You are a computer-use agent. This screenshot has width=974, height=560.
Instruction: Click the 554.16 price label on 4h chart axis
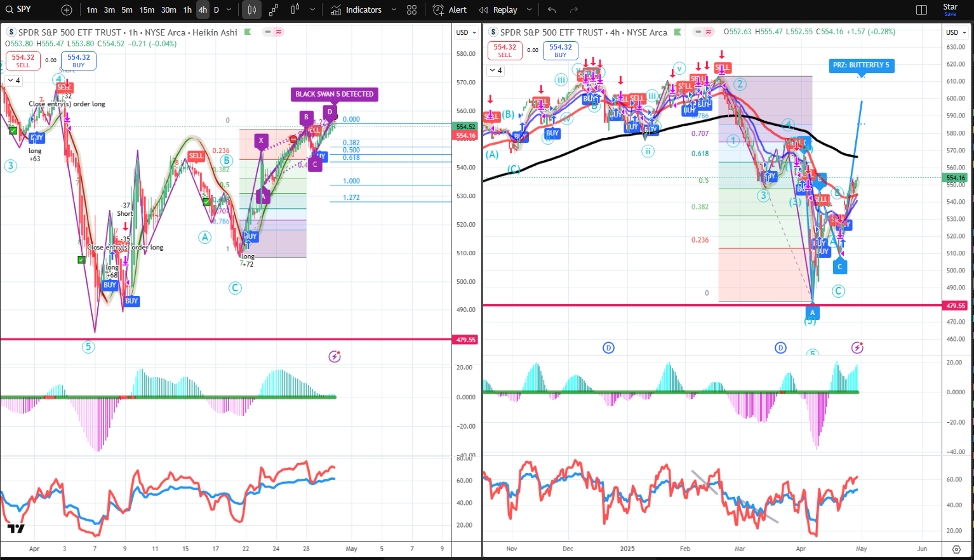click(956, 178)
